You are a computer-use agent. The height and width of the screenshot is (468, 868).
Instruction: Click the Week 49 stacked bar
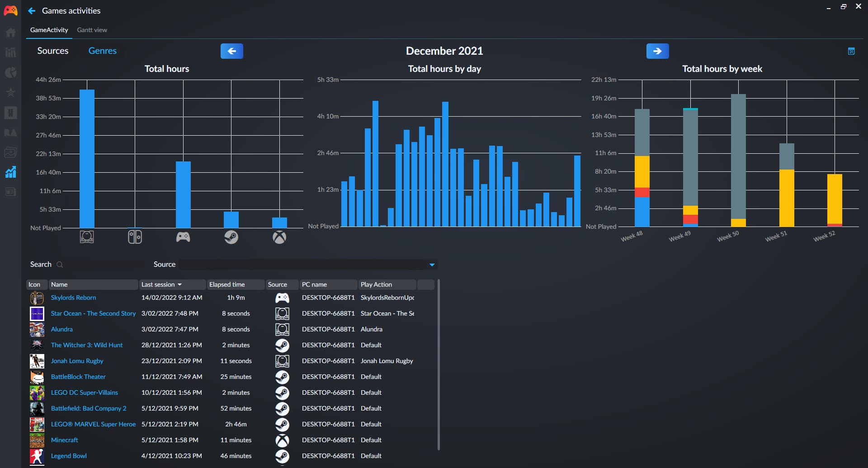690,167
